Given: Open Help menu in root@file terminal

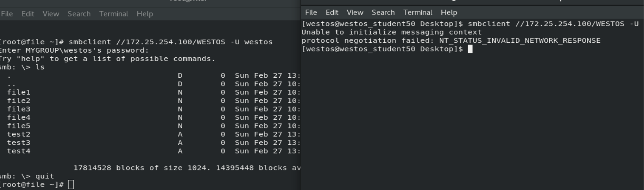Looking at the screenshot, I should 144,14.
